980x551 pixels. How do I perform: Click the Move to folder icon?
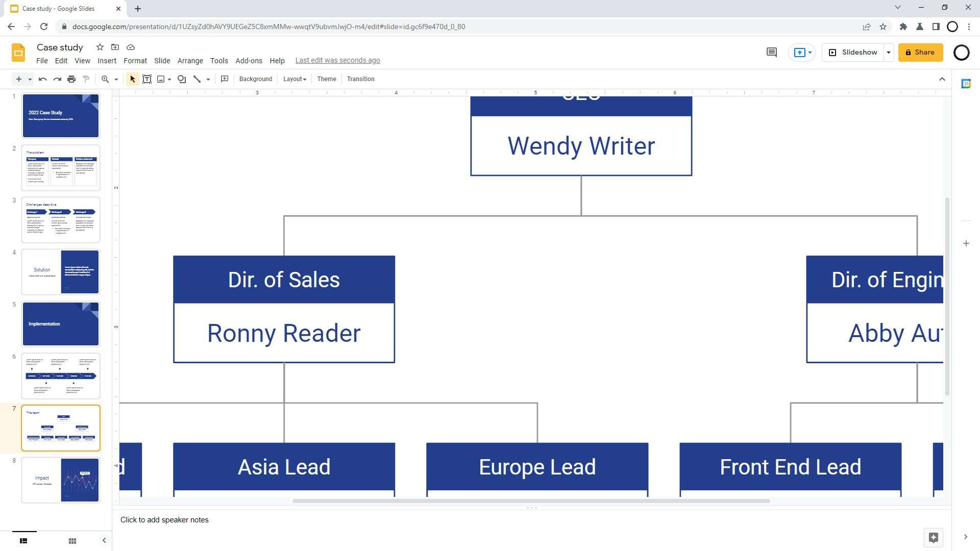tap(115, 47)
